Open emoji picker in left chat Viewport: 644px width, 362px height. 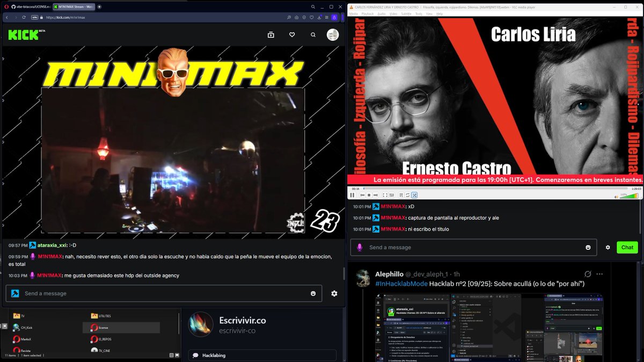coord(313,293)
